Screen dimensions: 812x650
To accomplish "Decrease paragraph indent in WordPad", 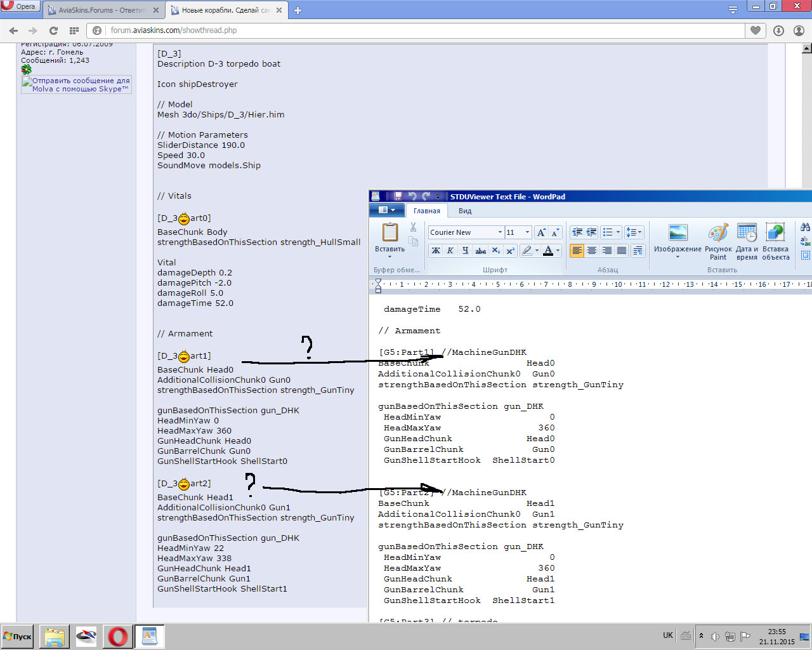I will click(577, 232).
